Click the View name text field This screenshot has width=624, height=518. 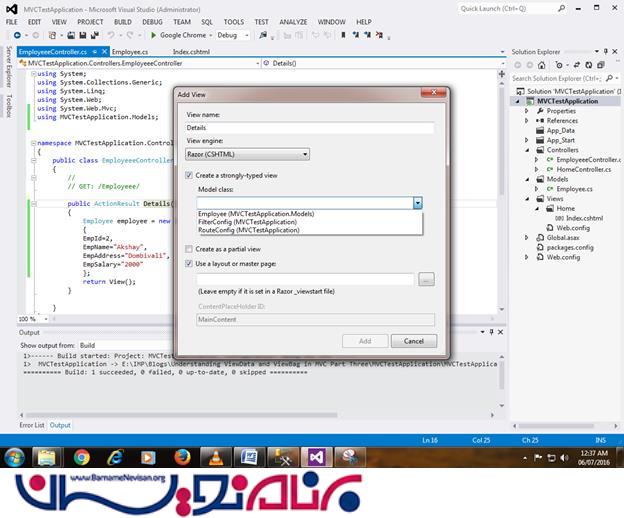point(310,128)
